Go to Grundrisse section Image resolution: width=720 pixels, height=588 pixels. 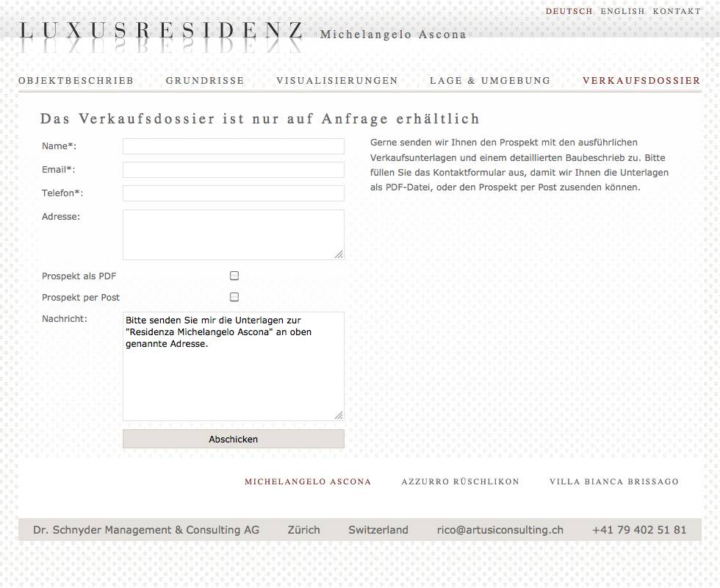pos(205,80)
